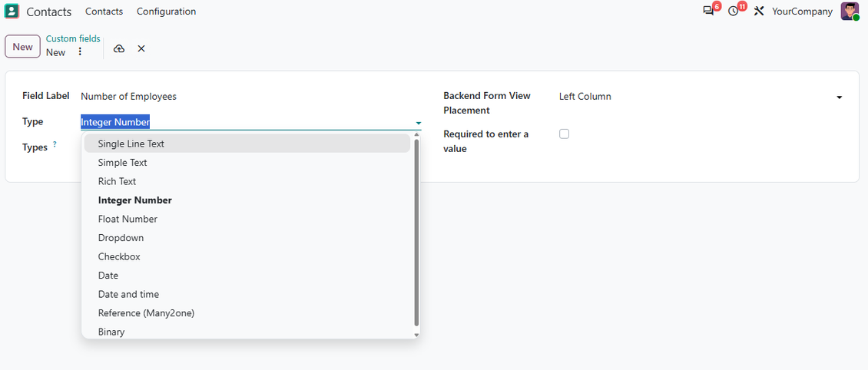Click the New button
Image resolution: width=868 pixels, height=370 pixels.
tap(23, 47)
